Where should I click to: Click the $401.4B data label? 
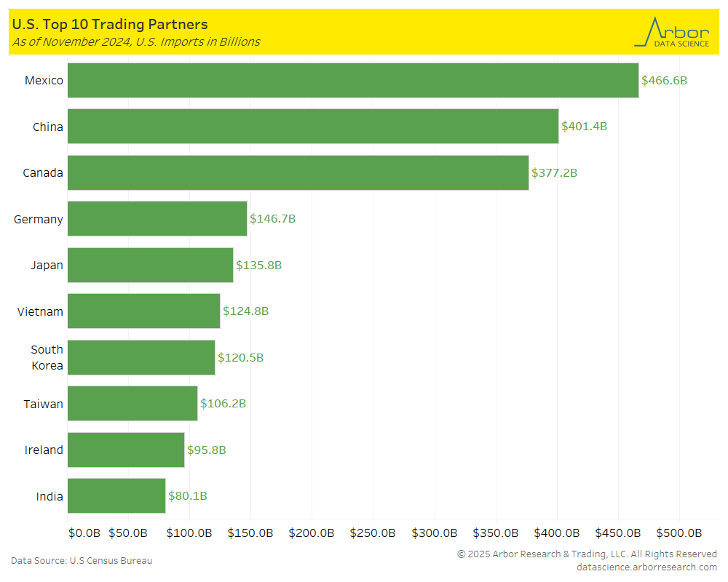pyautogui.click(x=584, y=127)
